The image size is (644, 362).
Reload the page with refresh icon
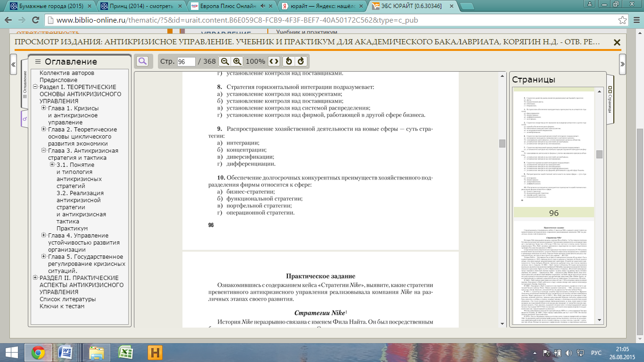pyautogui.click(x=36, y=20)
